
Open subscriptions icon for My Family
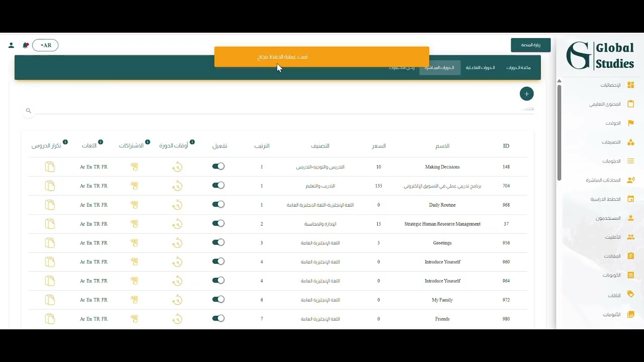134,300
